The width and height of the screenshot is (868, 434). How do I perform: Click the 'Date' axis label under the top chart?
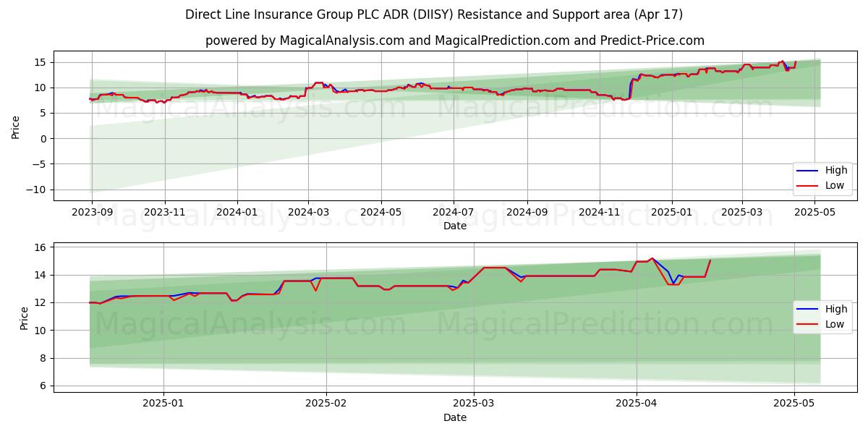[x=454, y=226]
